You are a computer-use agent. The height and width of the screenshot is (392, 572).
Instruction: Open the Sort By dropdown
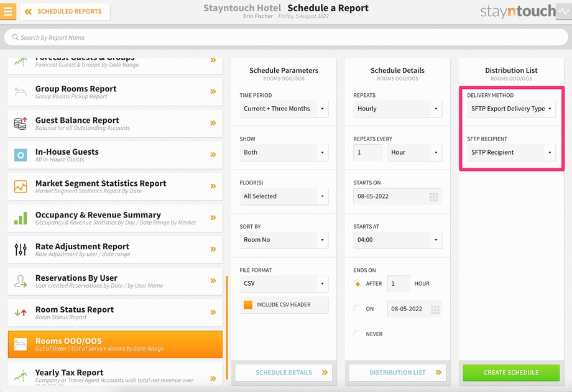(284, 240)
